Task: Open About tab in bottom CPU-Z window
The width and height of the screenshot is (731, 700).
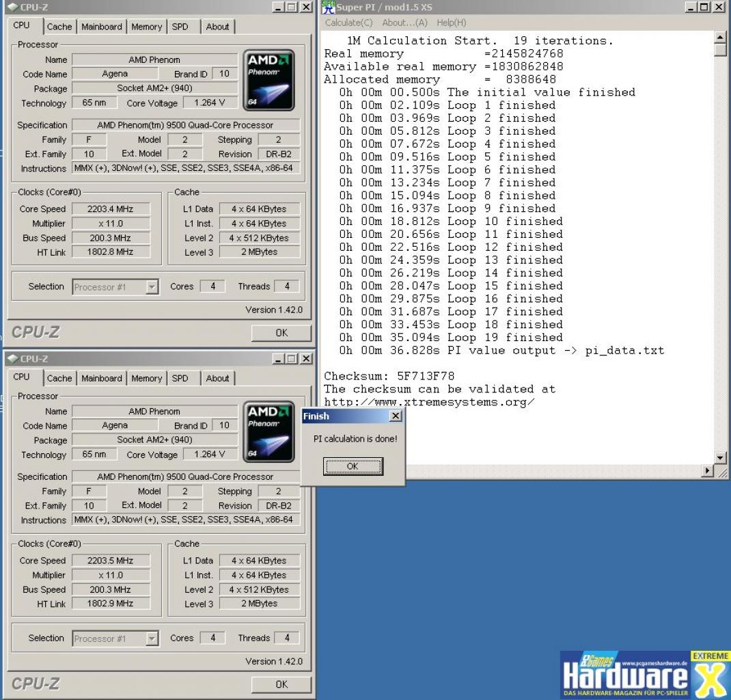Action: point(217,378)
